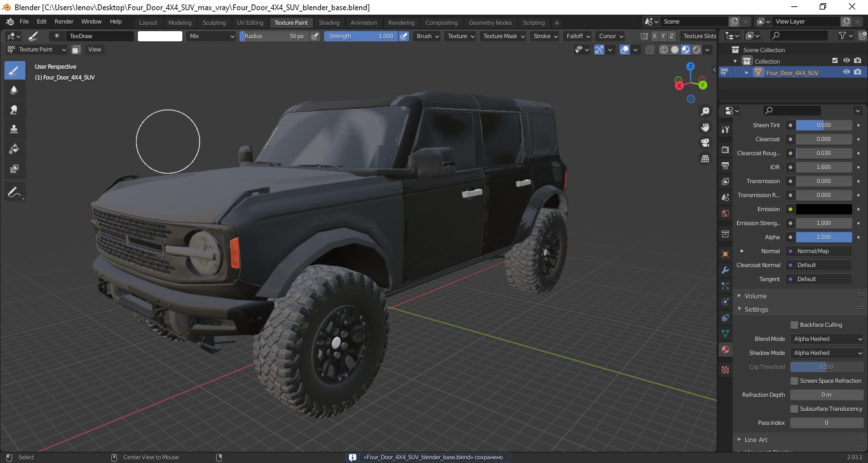Select wireframe viewport shading
868x463 pixels.
click(664, 50)
